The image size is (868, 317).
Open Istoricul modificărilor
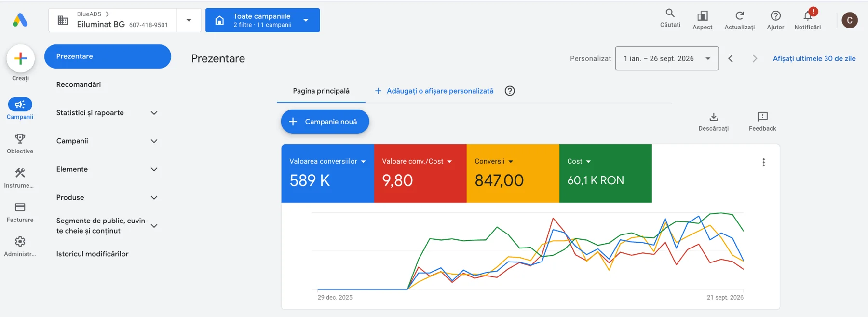click(92, 254)
